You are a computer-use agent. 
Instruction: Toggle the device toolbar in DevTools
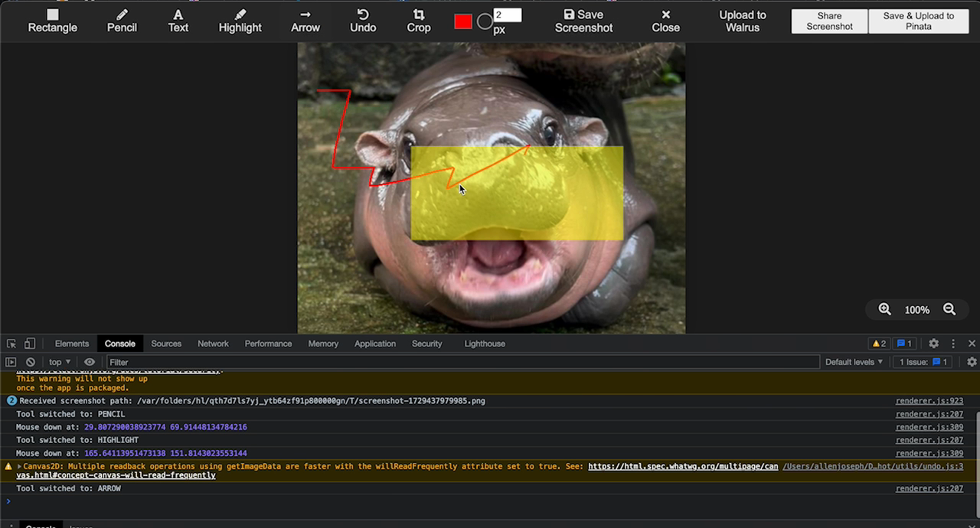(30, 344)
